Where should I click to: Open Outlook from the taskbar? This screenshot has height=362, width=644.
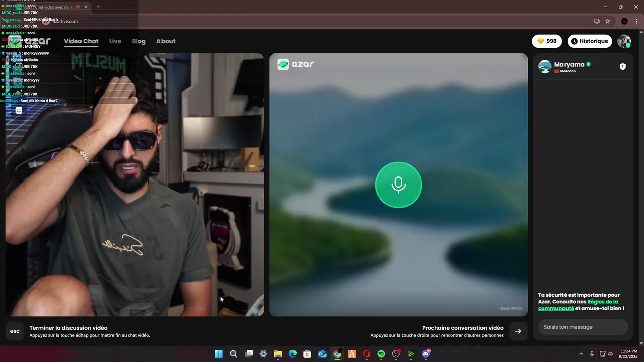click(x=323, y=354)
